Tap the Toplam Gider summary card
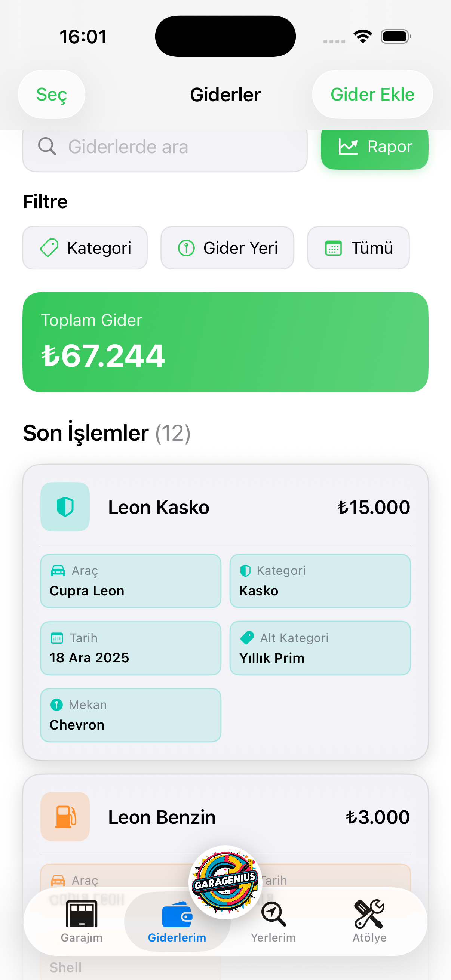 tap(225, 342)
